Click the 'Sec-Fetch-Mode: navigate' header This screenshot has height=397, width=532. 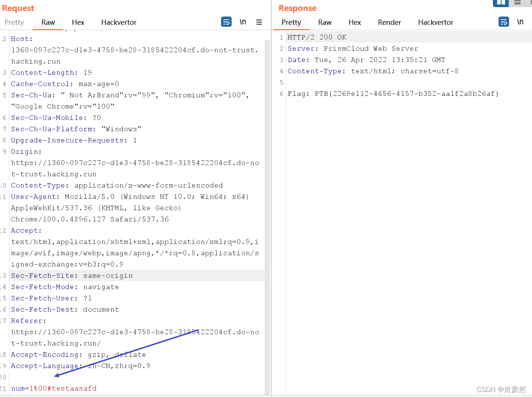[65, 287]
